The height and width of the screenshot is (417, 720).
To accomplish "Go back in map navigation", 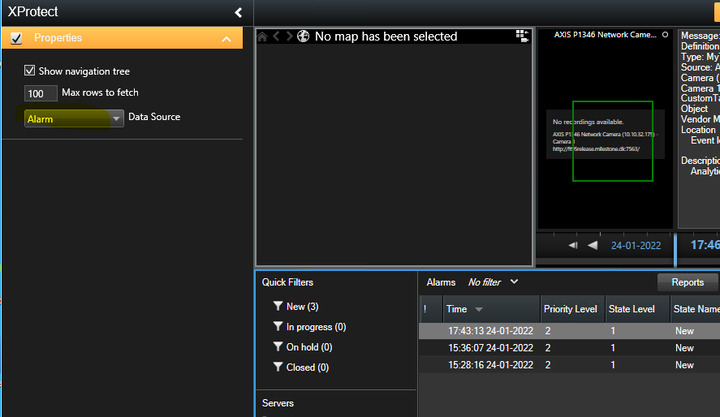I will click(277, 37).
